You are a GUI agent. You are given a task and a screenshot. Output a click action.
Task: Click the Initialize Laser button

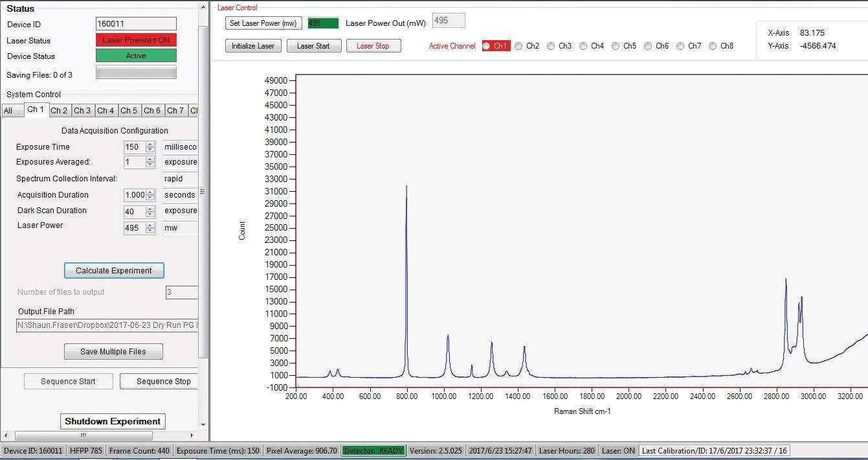253,46
